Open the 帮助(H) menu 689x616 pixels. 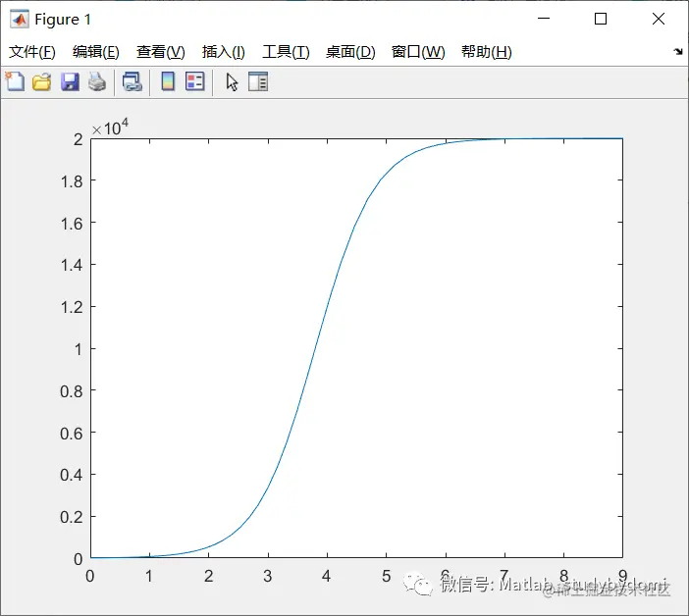tap(487, 52)
